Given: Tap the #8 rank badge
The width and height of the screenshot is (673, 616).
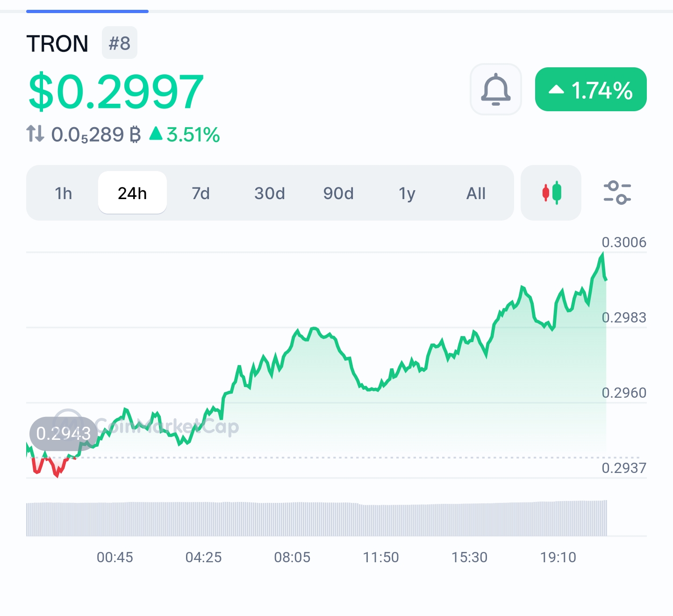Looking at the screenshot, I should pos(120,43).
